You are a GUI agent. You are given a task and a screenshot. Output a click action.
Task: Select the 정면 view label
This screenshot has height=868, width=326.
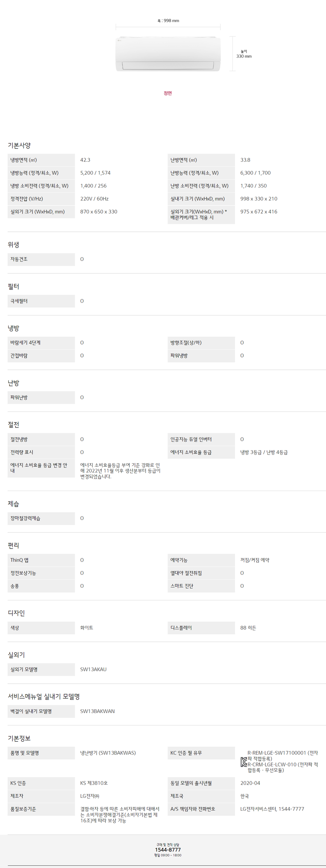coord(168,93)
